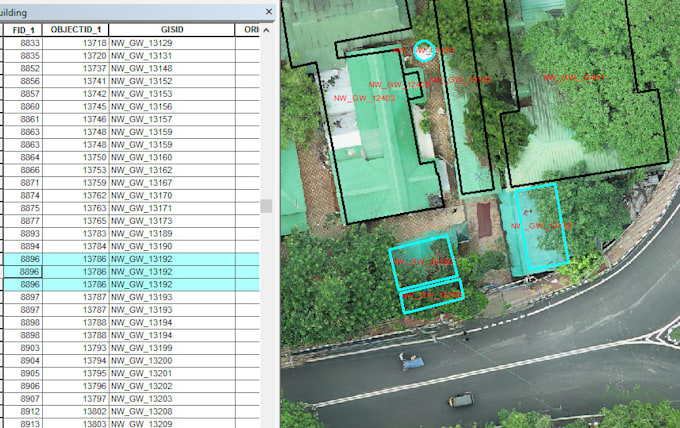Close the building attribute table panel

[268, 12]
